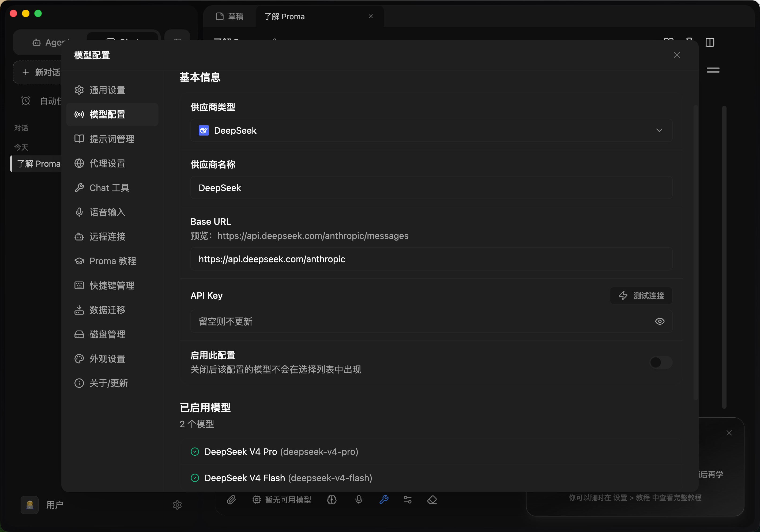760x532 pixels.
Task: Click the 自动任务 alarm clock icon
Action: pos(26,101)
